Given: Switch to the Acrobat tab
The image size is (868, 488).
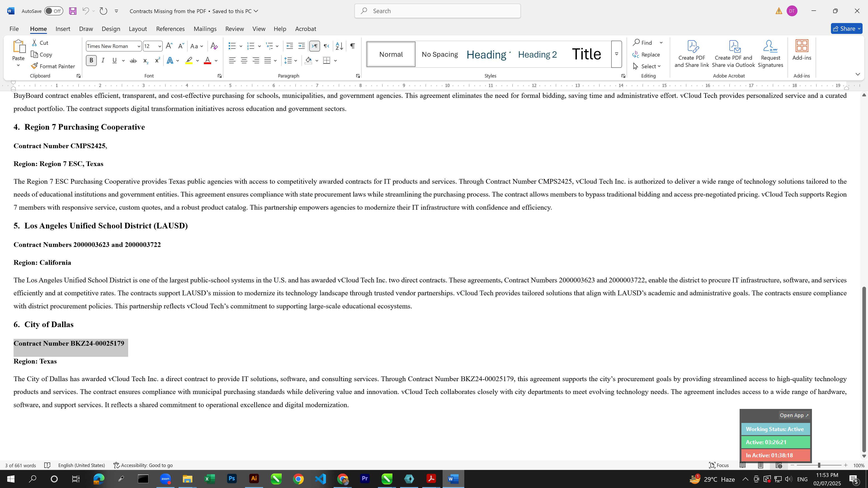Looking at the screenshot, I should (305, 29).
